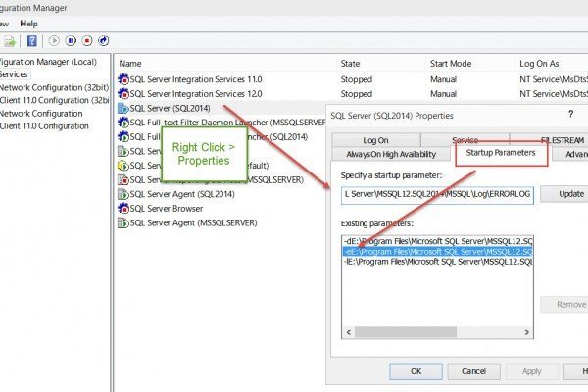Sort by the Start Mode column header

[x=451, y=64]
